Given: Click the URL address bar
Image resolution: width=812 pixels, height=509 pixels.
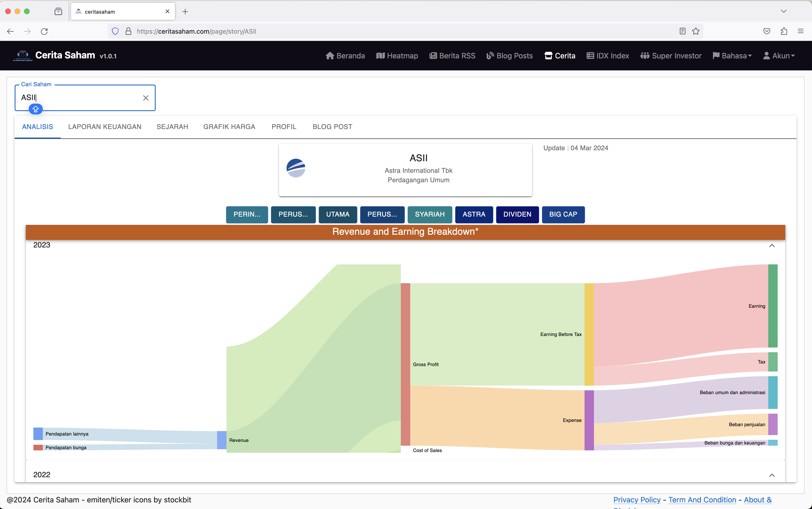Looking at the screenshot, I should 405,31.
